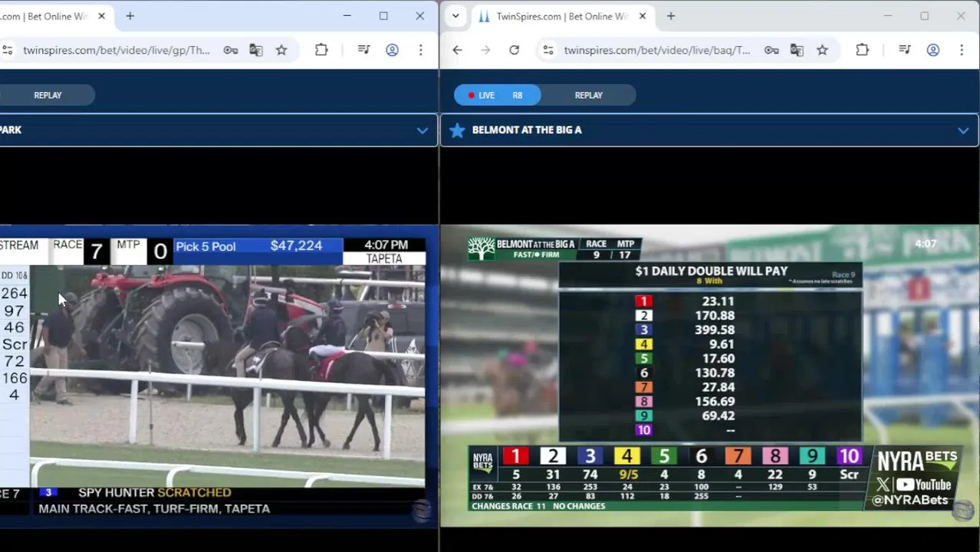Open media control in left window toolbar

click(x=364, y=50)
